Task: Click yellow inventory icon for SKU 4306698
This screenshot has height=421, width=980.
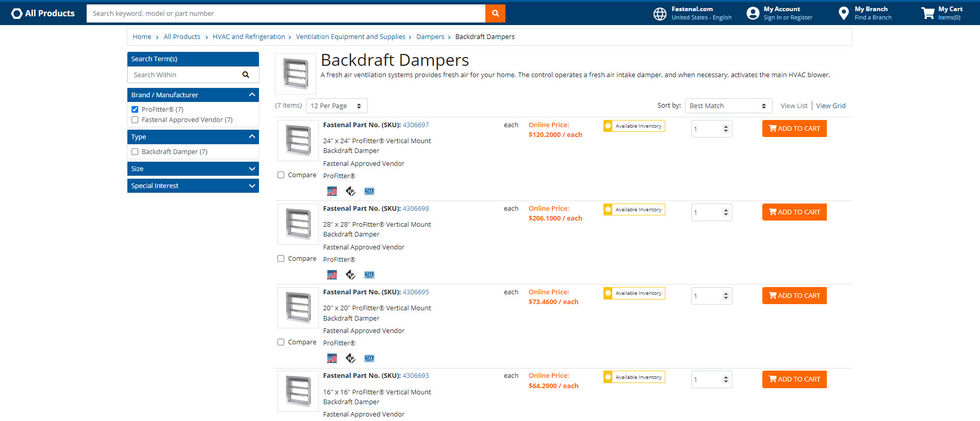Action: 607,210
